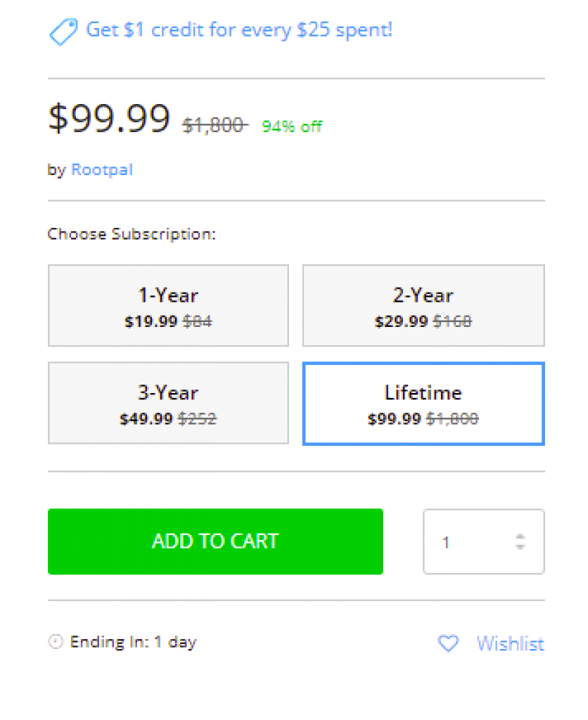Image resolution: width=588 pixels, height=720 pixels.
Task: Click the green 94% off label
Action: [292, 127]
